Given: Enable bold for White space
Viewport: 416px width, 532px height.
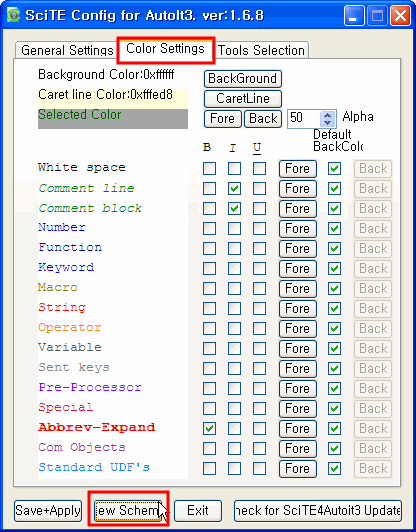Looking at the screenshot, I should click(x=209, y=169).
